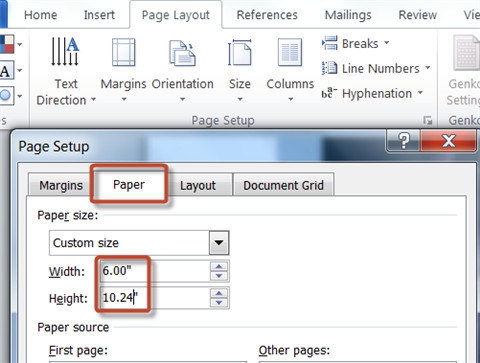
Task: Expand the Paper size combo box
Action: [219, 243]
